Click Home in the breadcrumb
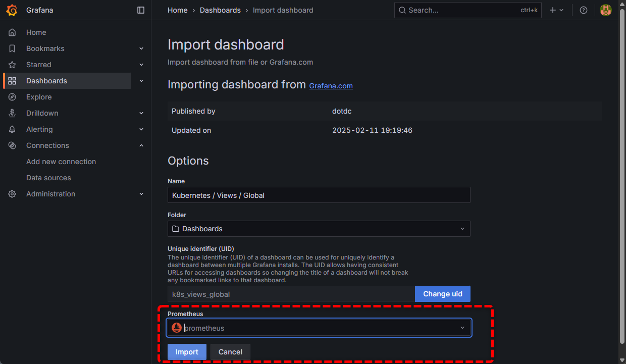This screenshot has height=364, width=626. tap(178, 10)
